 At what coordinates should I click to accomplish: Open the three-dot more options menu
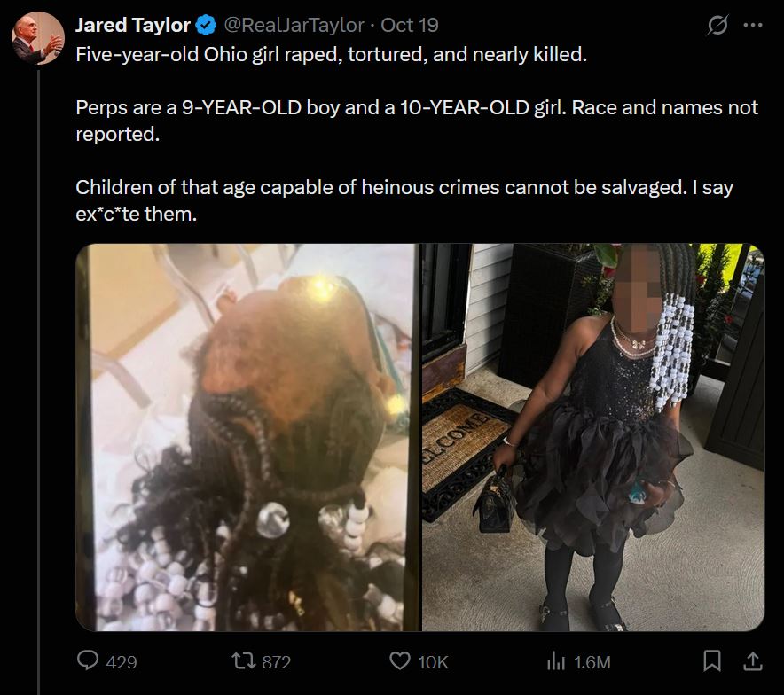(753, 25)
